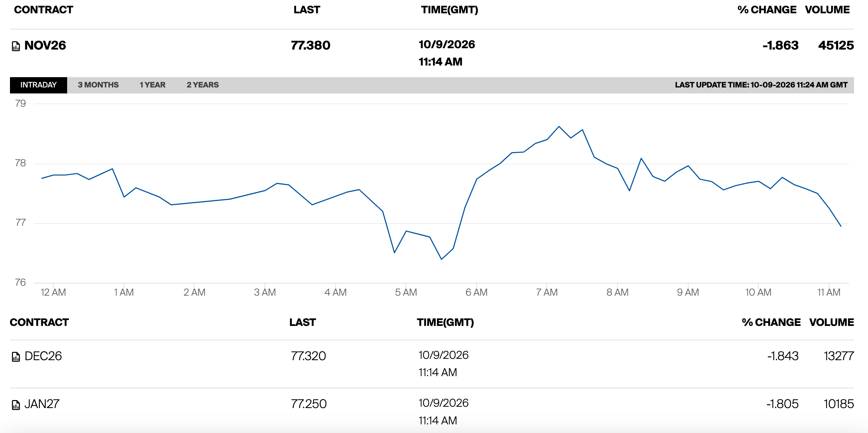Viewport: 868px width, 433px height.
Task: Click the 5 AM axis label
Action: point(406,292)
